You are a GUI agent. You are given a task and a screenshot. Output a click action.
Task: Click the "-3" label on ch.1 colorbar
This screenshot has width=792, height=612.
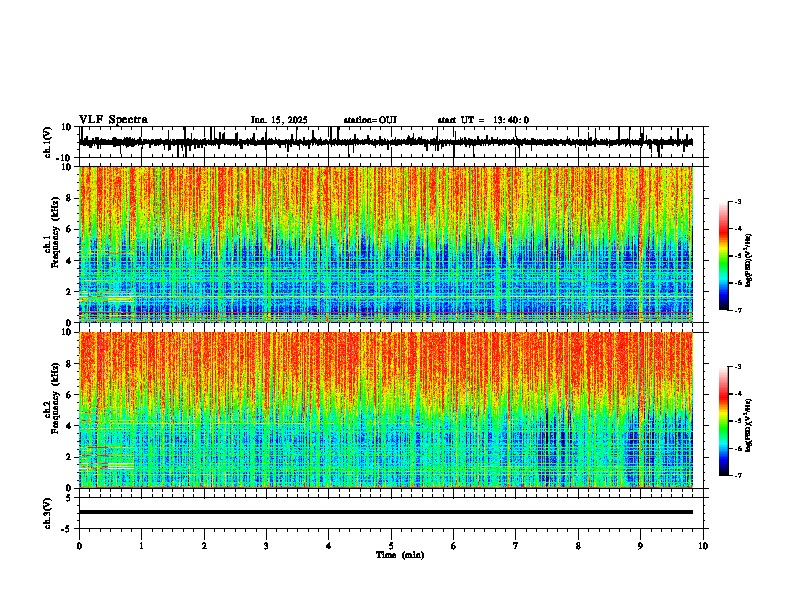pos(737,201)
